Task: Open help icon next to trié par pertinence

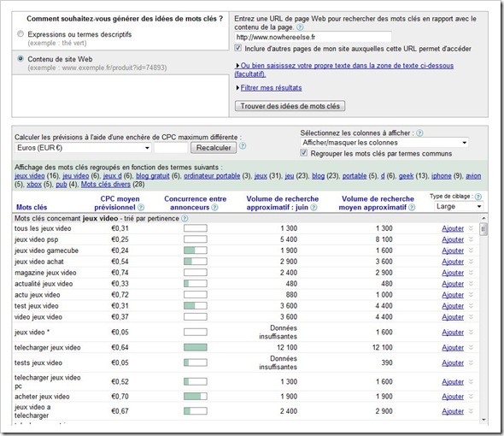Action: click(185, 219)
